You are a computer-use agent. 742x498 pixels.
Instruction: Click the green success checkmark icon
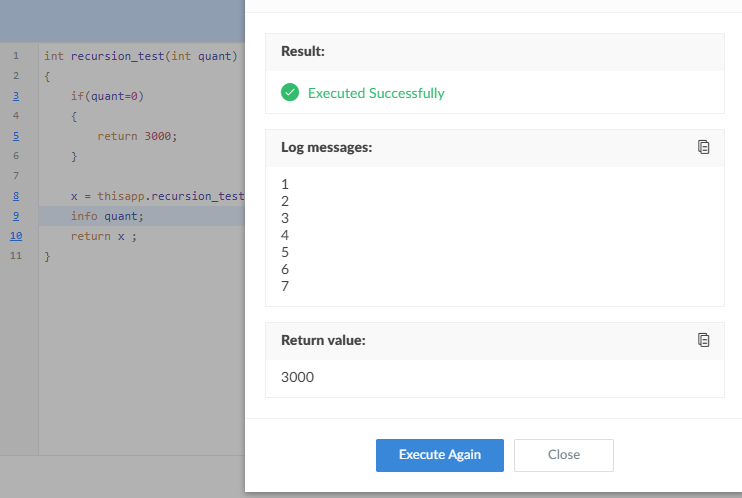click(290, 93)
